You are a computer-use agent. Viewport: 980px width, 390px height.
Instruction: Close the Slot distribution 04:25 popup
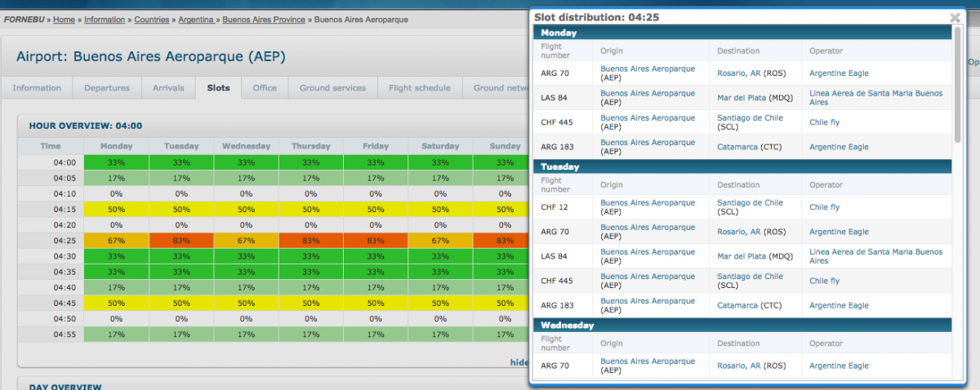coord(955,17)
